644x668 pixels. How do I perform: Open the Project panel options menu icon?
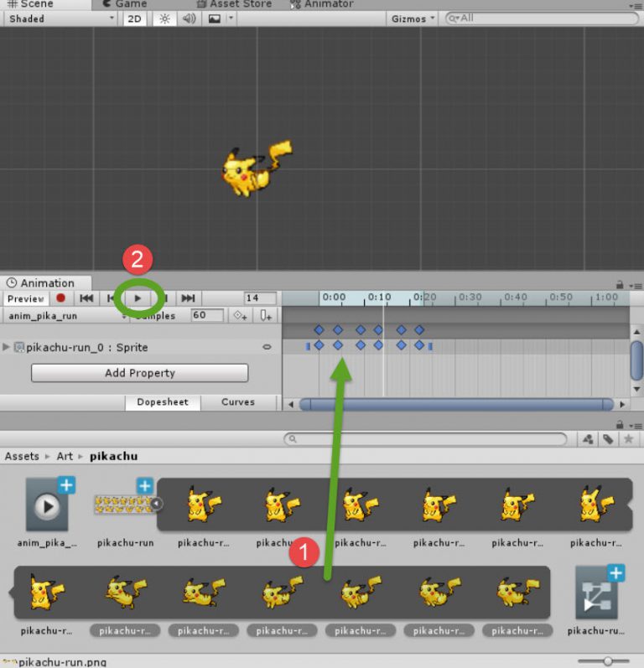[636, 426]
